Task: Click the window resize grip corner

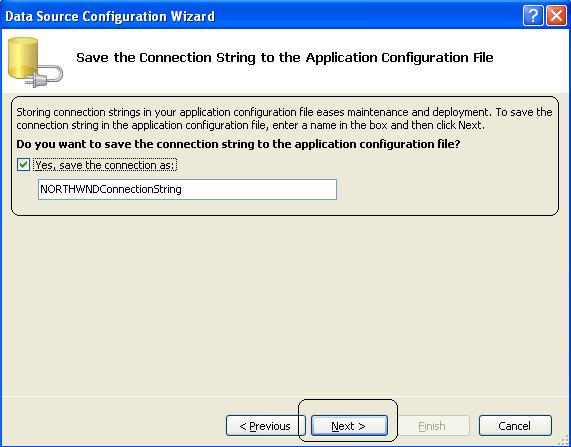Action: pyautogui.click(x=563, y=440)
